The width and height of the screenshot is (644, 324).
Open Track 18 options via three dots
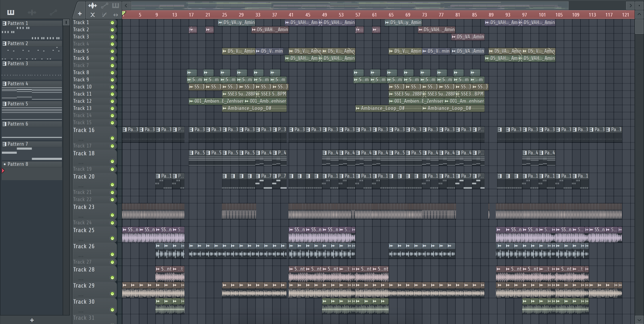(x=81, y=163)
